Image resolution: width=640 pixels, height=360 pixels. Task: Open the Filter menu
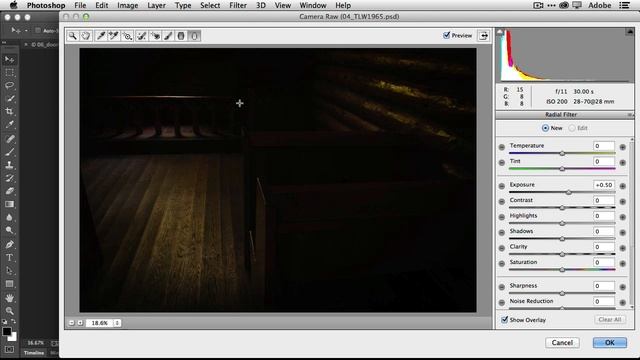point(238,5)
